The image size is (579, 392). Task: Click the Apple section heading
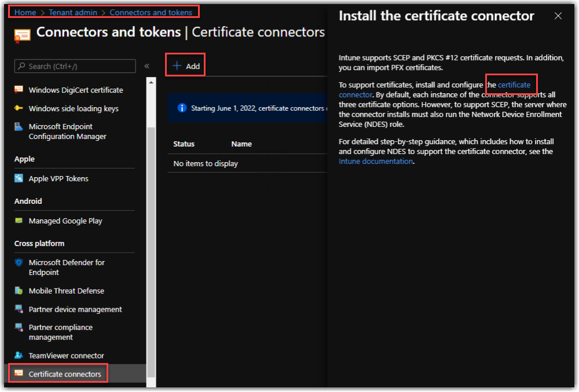24,159
